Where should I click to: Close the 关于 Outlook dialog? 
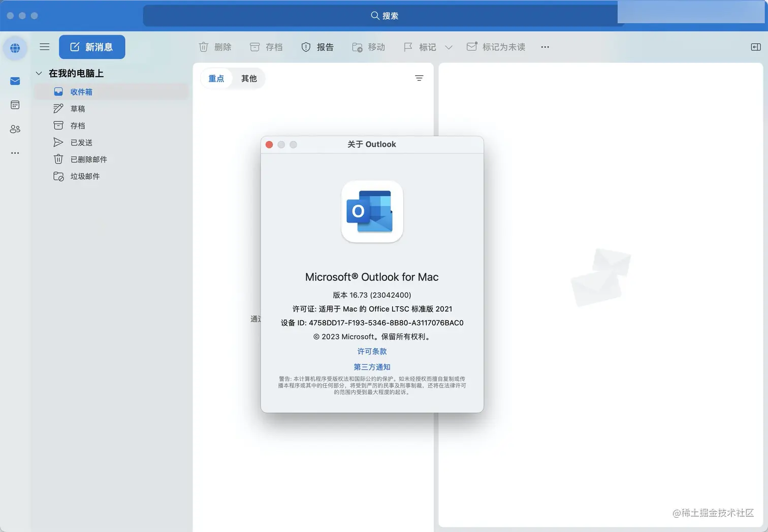pos(269,144)
